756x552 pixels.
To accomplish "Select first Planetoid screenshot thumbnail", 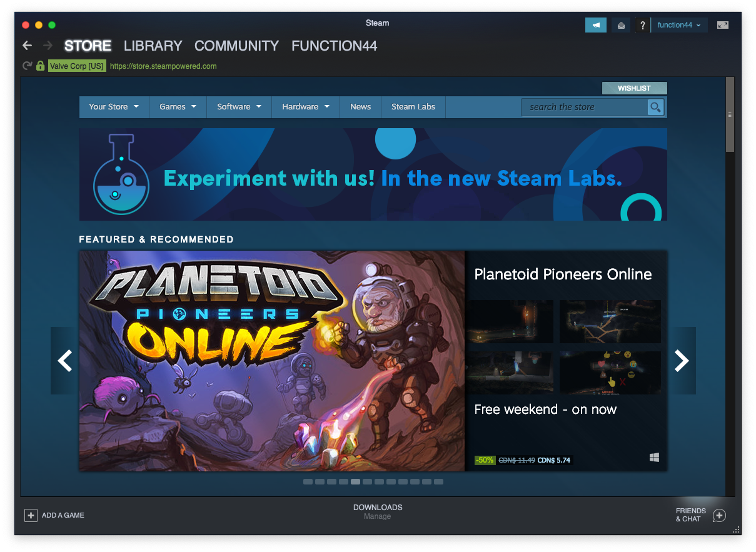I will point(510,321).
